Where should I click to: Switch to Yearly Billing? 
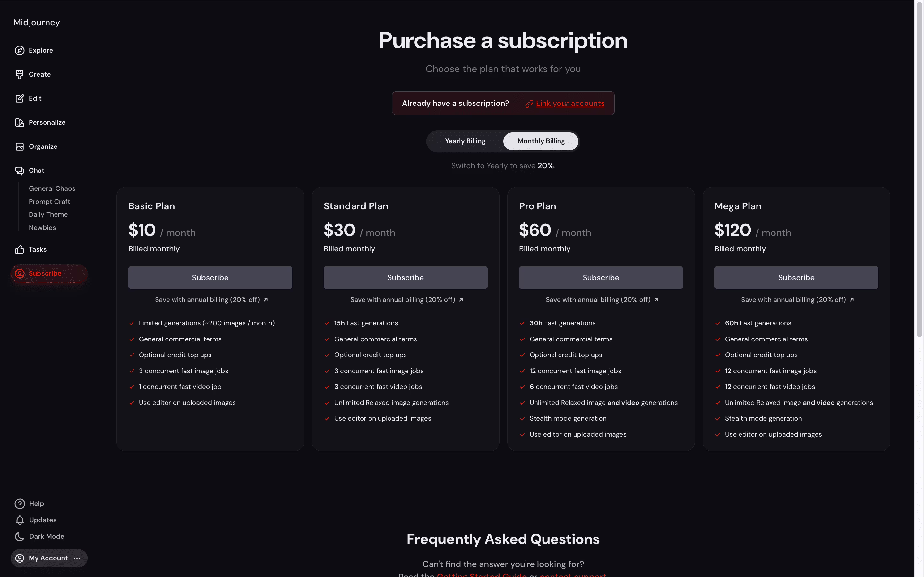pyautogui.click(x=465, y=141)
